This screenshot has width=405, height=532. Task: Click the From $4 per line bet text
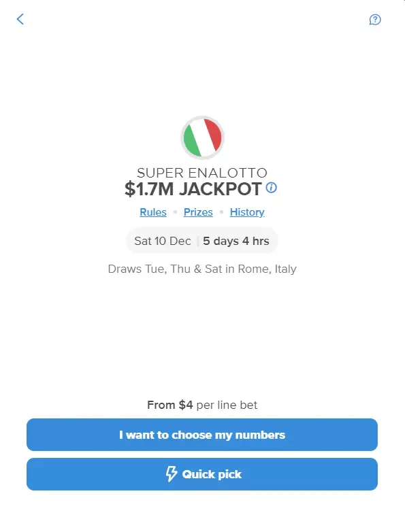202,405
